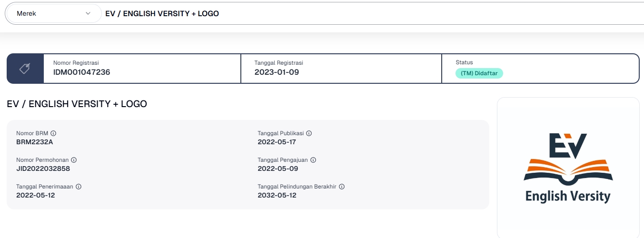Click the (TM) Didaftar status badge

click(479, 73)
